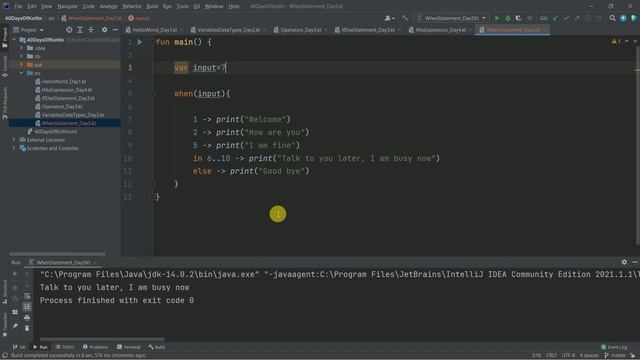Build project with the green hammer icon

pyautogui.click(x=405, y=18)
